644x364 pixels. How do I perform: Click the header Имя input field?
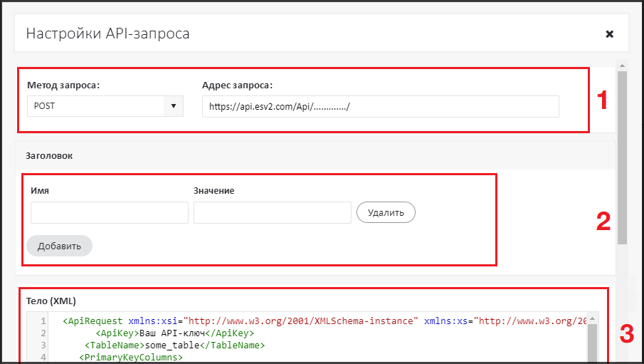(110, 212)
